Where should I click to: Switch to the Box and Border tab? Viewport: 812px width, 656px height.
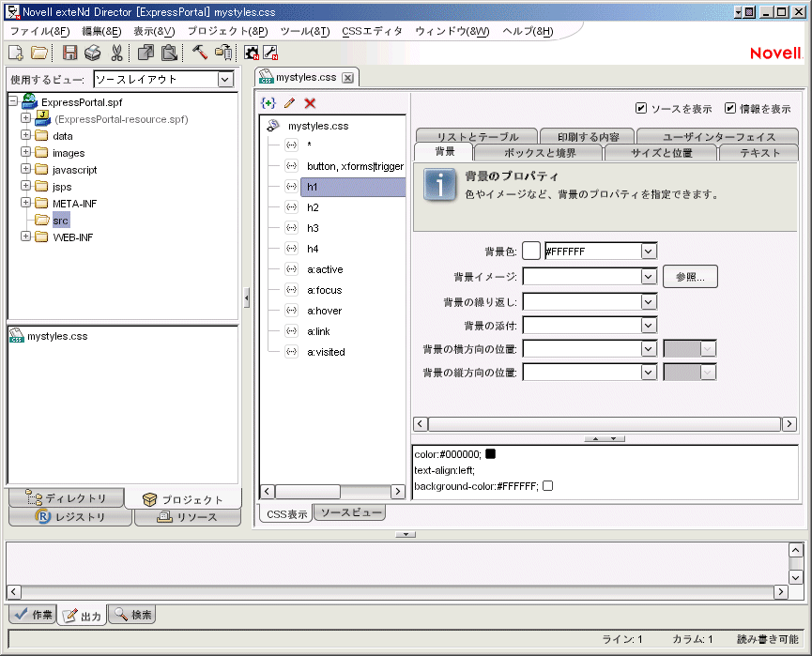[539, 152]
